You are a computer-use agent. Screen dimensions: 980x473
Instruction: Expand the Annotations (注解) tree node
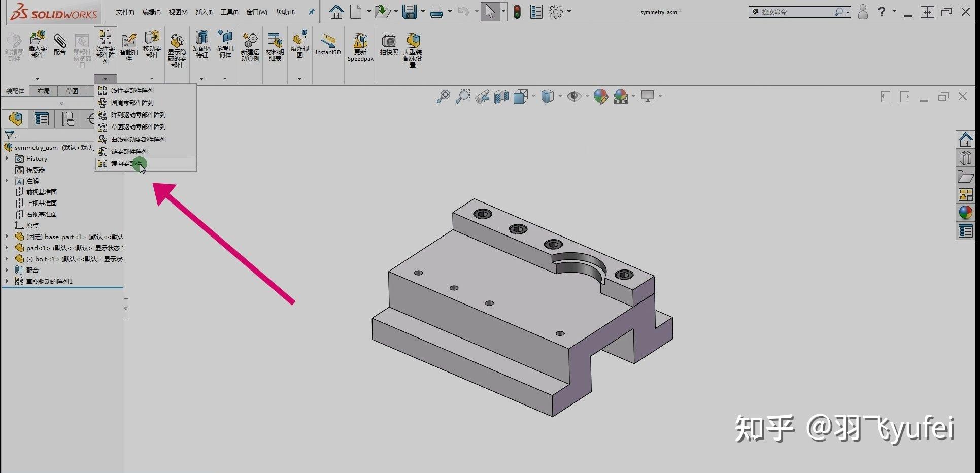click(7, 181)
